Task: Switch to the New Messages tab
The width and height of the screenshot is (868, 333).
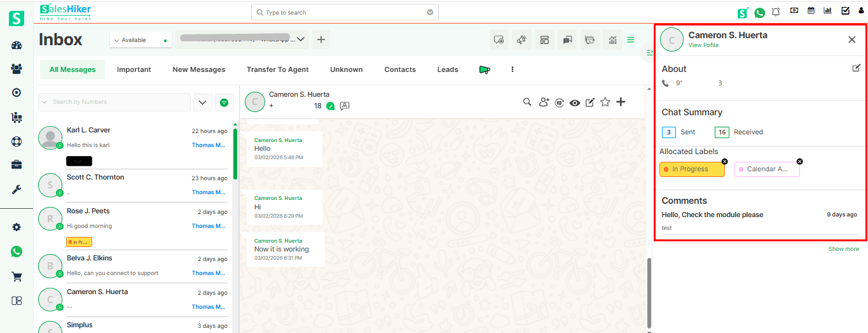Action: point(199,69)
